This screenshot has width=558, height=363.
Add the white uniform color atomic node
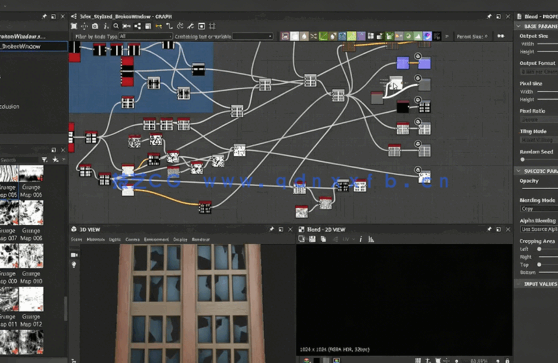294,36
